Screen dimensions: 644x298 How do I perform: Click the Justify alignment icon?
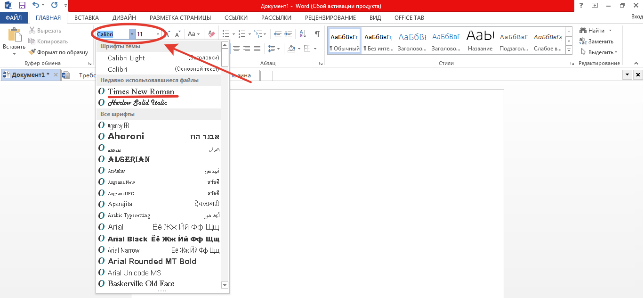257,49
